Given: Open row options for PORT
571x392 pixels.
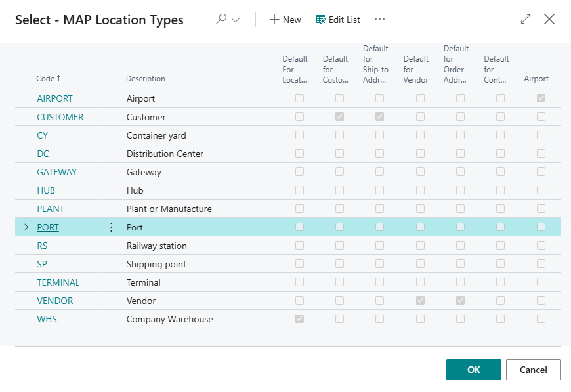Looking at the screenshot, I should pos(111,227).
